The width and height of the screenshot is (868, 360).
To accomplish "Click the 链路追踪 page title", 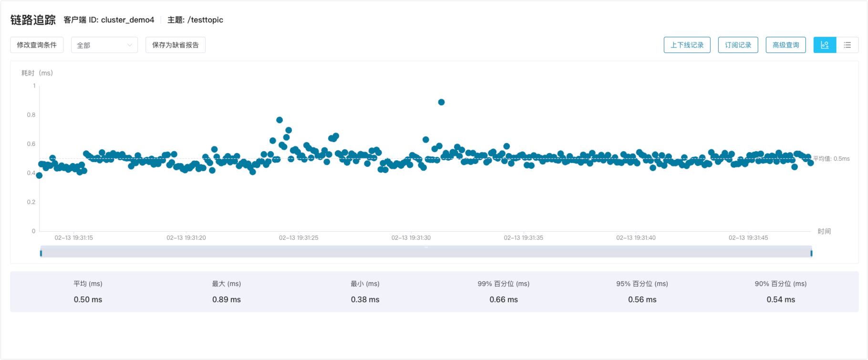I will (x=33, y=20).
